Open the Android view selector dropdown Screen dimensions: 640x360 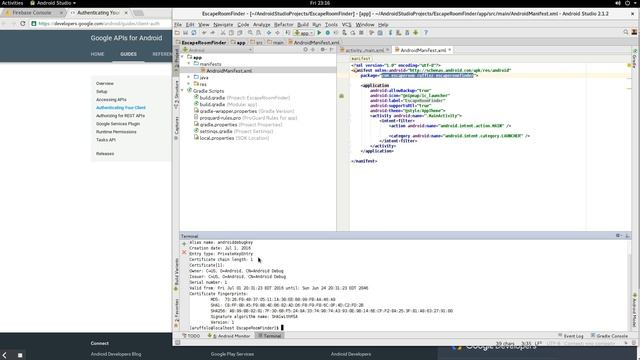pos(218,50)
